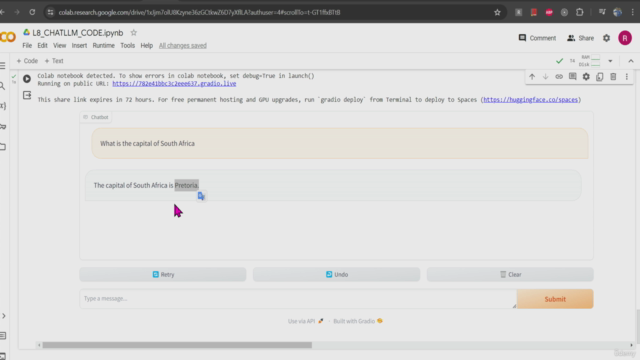The image size is (640, 360).
Task: Clear the chatbot conversation
Action: point(510,274)
